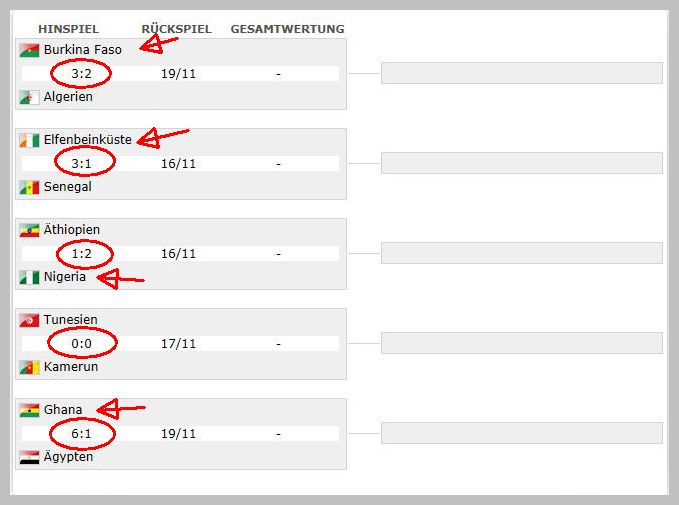The image size is (679, 505).
Task: Click the Kamerun flag icon
Action: [x=29, y=368]
